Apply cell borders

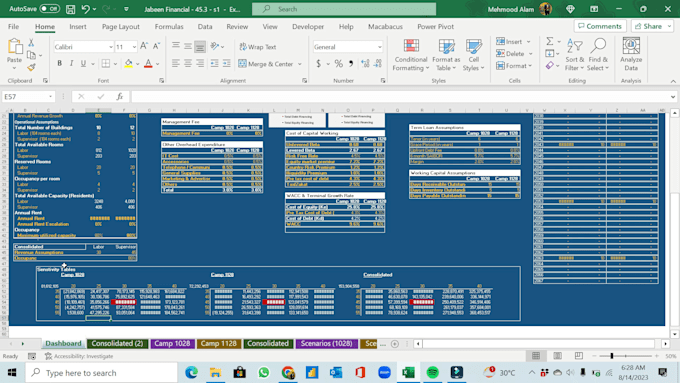106,64
